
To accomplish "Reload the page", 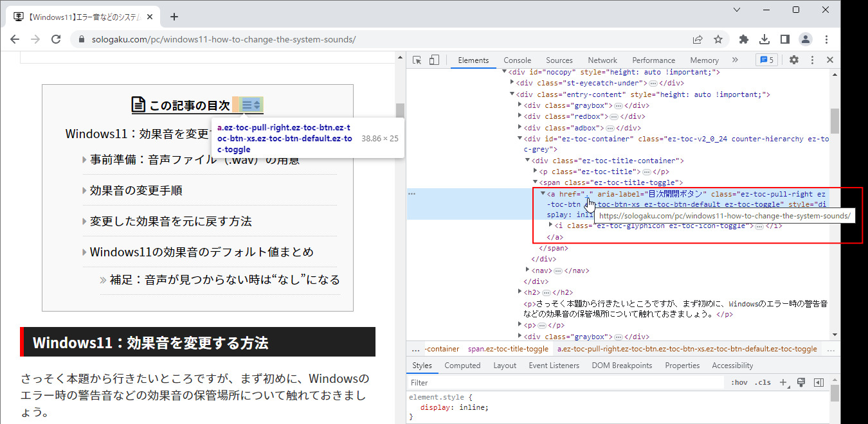I will click(56, 39).
